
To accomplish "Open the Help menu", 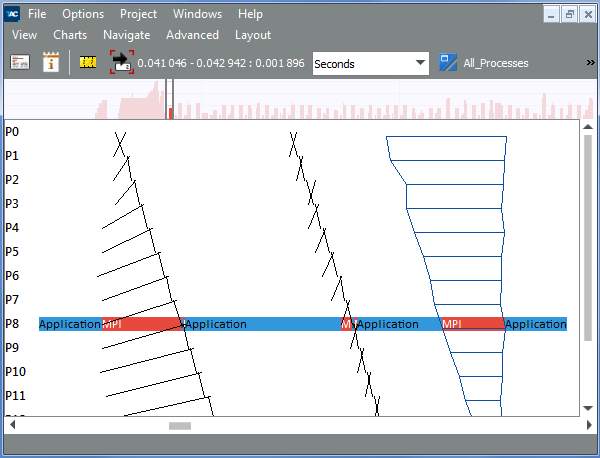I will click(x=250, y=14).
